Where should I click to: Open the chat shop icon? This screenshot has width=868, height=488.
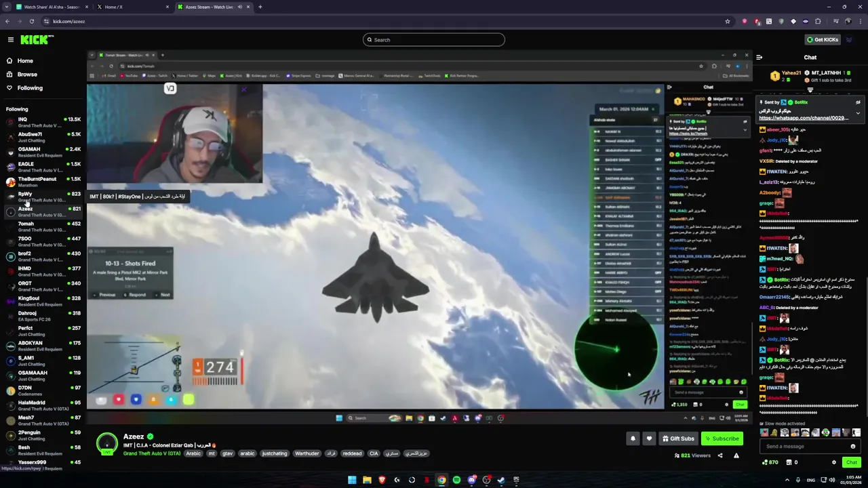pos(788,462)
